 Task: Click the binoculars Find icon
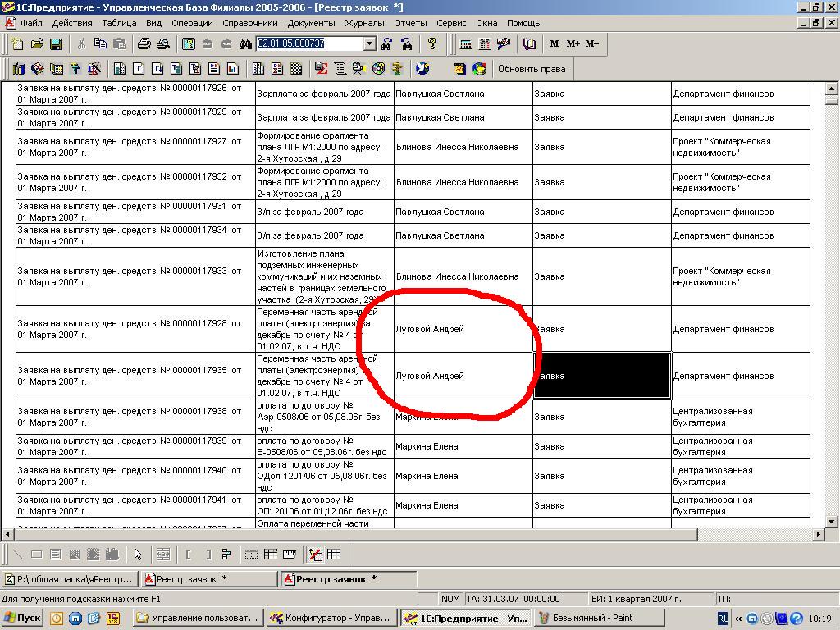(x=245, y=43)
